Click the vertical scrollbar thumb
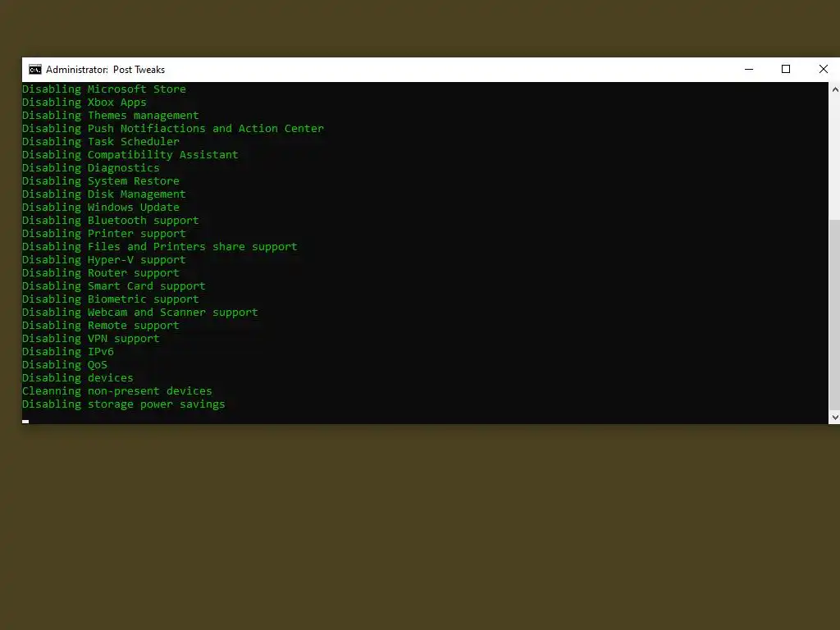 click(834, 315)
